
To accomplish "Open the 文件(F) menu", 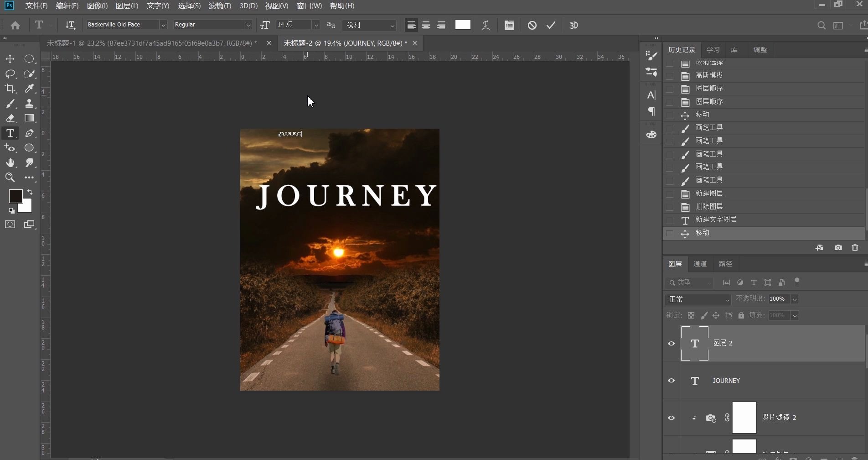I will [x=36, y=6].
